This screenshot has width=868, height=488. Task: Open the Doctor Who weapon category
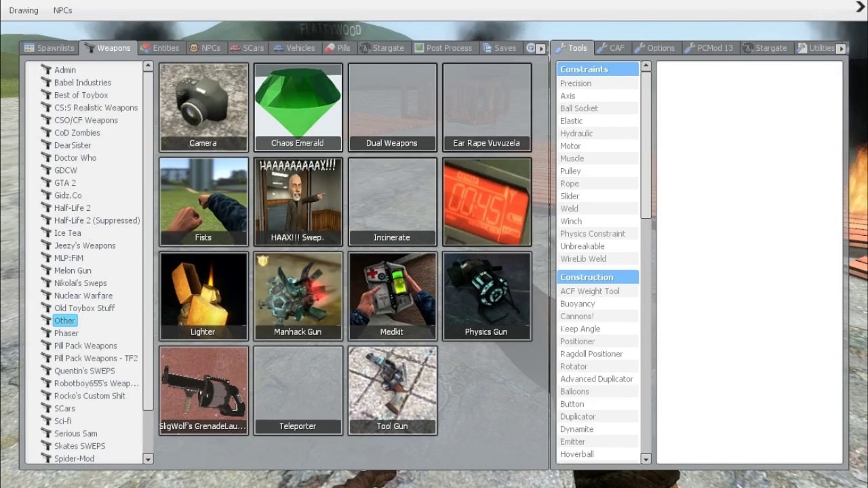coord(75,158)
